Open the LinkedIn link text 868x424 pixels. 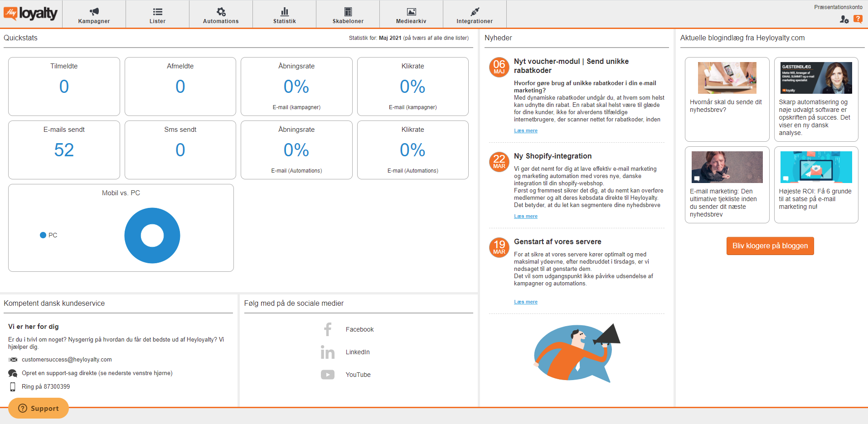pyautogui.click(x=358, y=352)
